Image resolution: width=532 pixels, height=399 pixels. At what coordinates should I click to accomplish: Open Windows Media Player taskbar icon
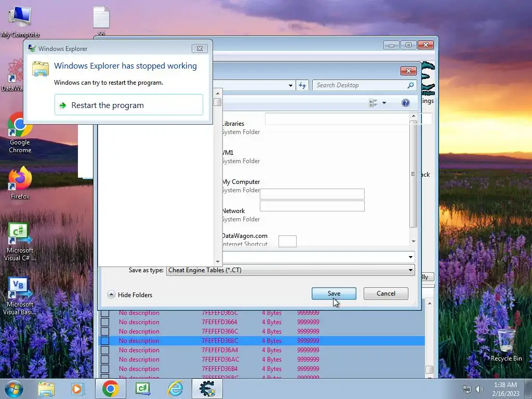click(77, 389)
